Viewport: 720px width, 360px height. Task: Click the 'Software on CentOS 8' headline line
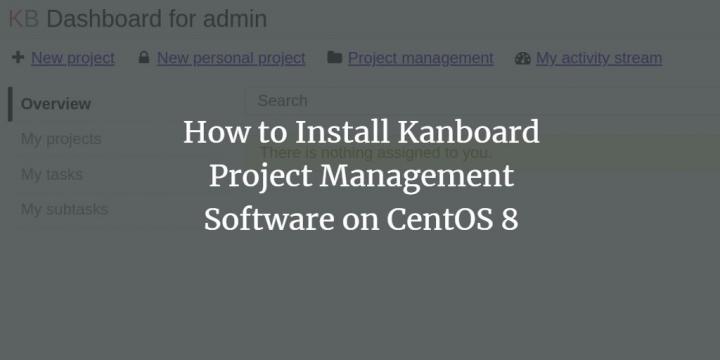coord(361,219)
